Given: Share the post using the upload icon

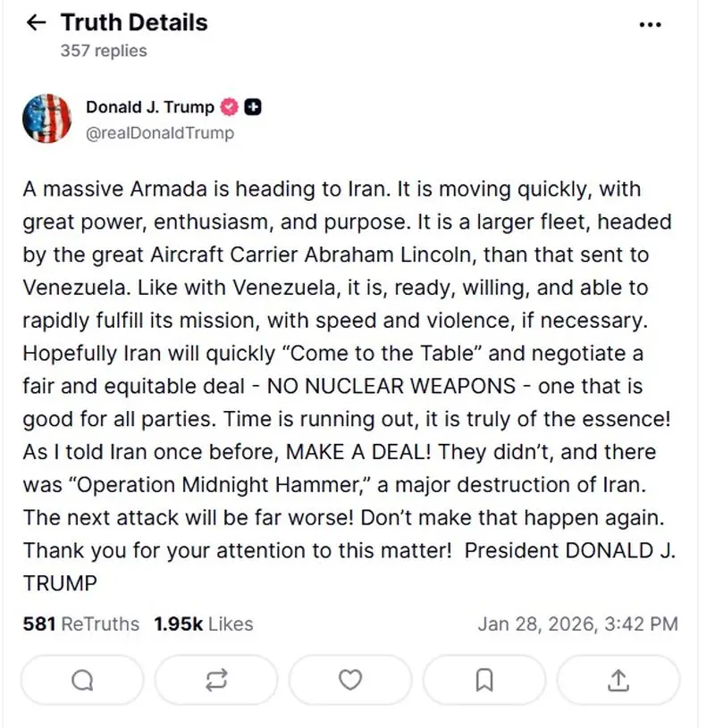Looking at the screenshot, I should point(618,681).
